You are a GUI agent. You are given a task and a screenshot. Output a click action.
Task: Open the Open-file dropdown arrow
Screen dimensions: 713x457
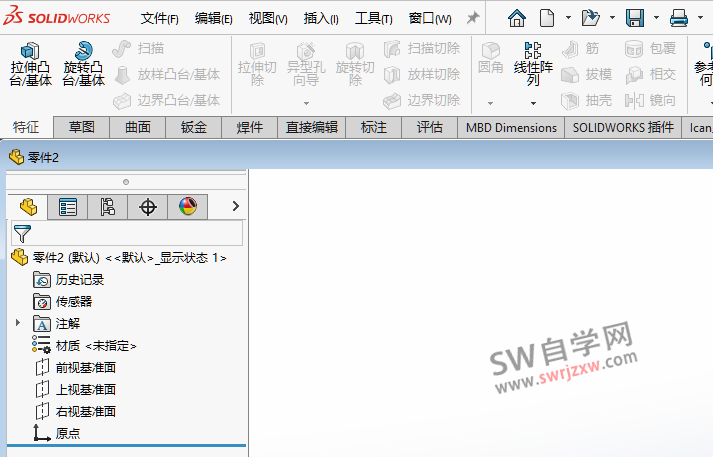click(x=612, y=18)
